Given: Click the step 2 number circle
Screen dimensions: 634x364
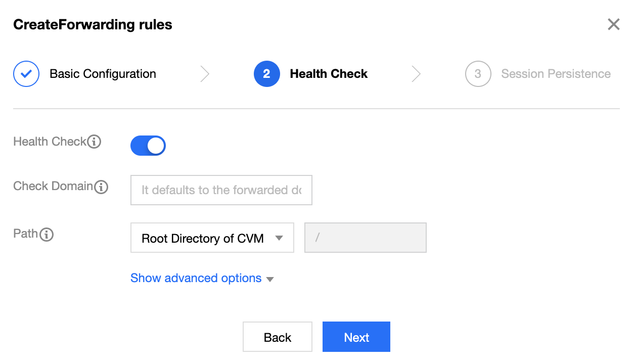Looking at the screenshot, I should click(x=266, y=74).
